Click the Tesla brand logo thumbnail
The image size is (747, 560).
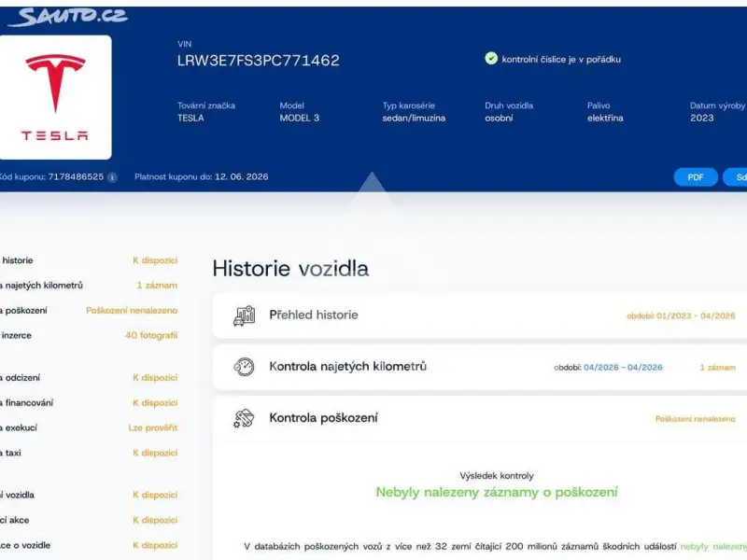pyautogui.click(x=55, y=97)
